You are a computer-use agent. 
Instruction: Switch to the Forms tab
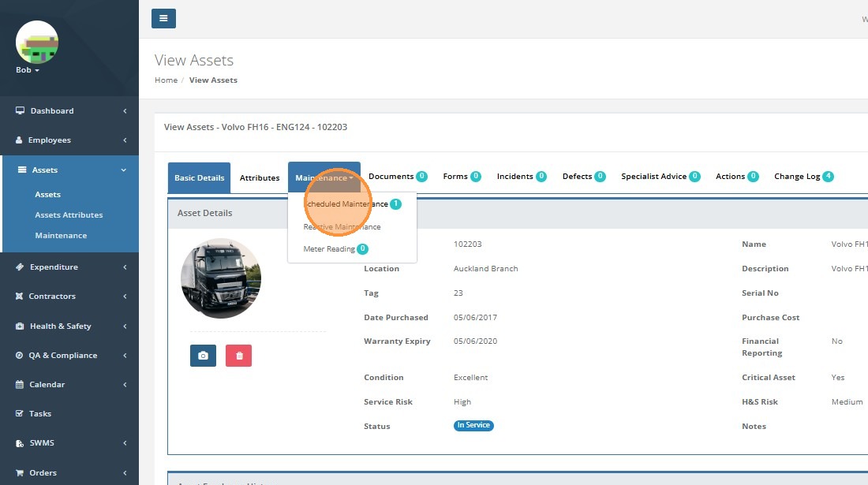click(462, 177)
